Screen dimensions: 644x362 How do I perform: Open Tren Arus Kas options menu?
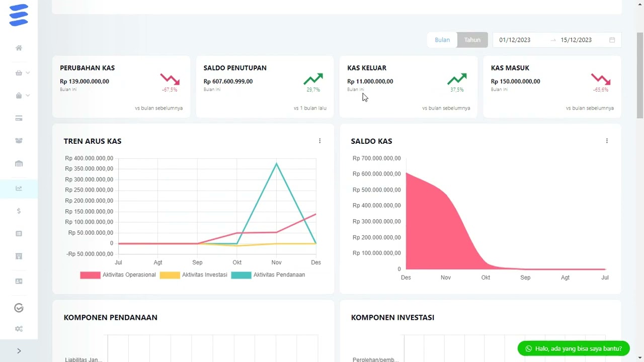click(x=319, y=141)
